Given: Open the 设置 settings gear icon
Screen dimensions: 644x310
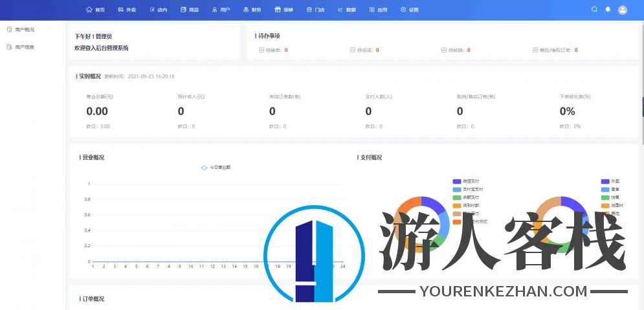Looking at the screenshot, I should 403,10.
